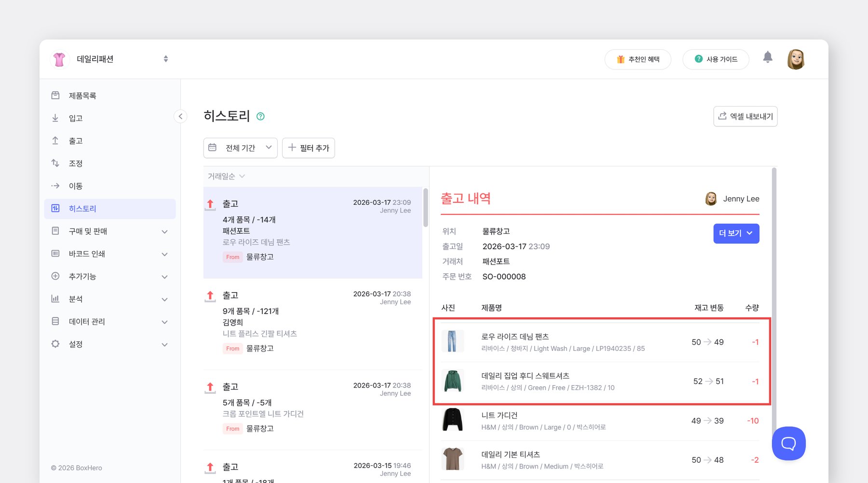This screenshot has height=483, width=868.
Task: Click the 니트 가디건 product thumbnail
Action: [452, 420]
